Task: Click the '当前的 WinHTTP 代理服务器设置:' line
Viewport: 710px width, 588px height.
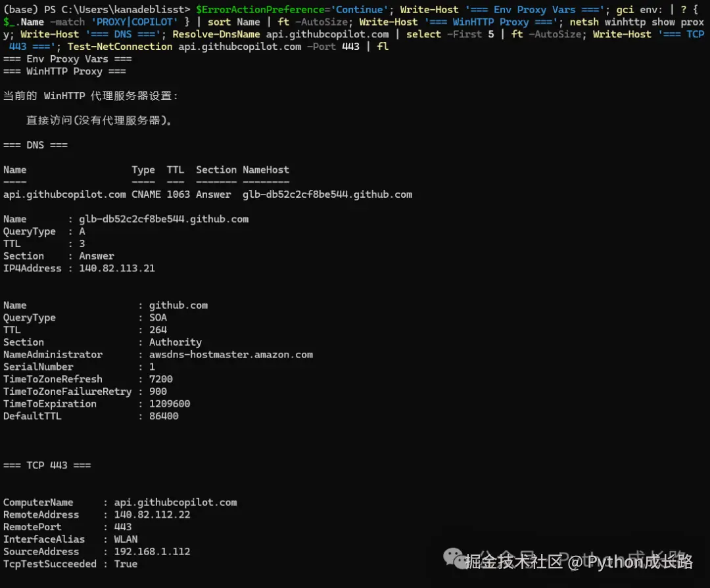Action: [x=91, y=96]
